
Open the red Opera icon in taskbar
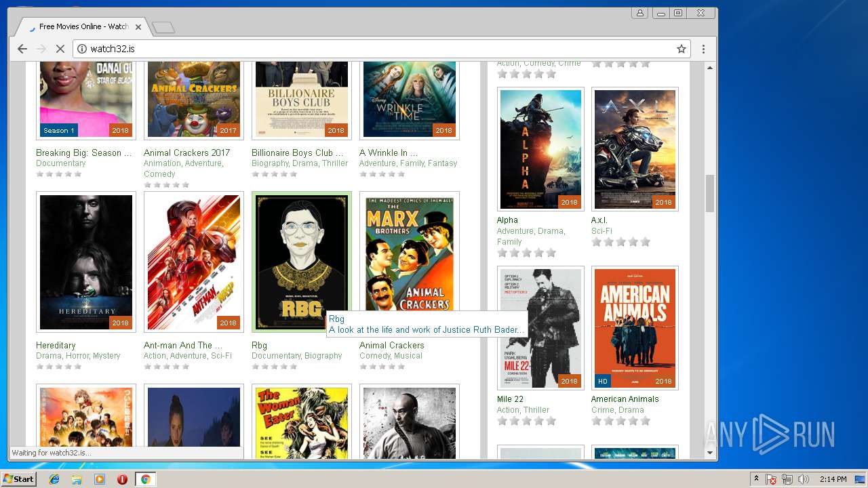coord(122,479)
